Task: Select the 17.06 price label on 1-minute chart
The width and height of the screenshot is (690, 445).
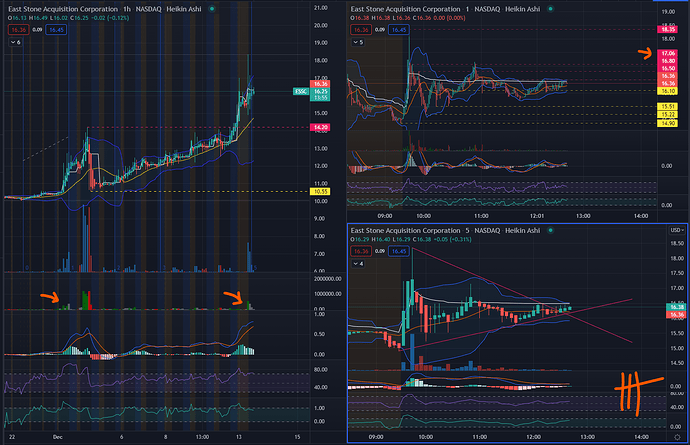Action: tap(668, 53)
